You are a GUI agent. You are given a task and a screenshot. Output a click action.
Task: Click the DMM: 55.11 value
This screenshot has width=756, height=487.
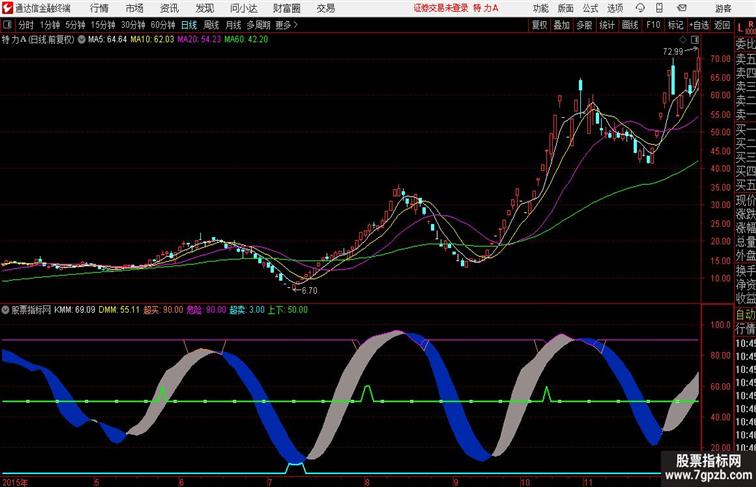(119, 310)
